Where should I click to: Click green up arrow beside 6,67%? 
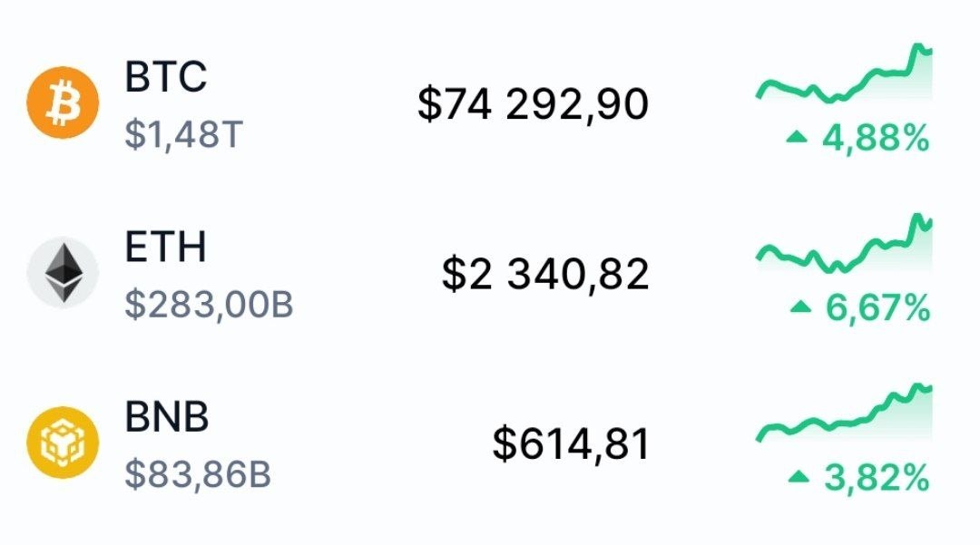[799, 307]
